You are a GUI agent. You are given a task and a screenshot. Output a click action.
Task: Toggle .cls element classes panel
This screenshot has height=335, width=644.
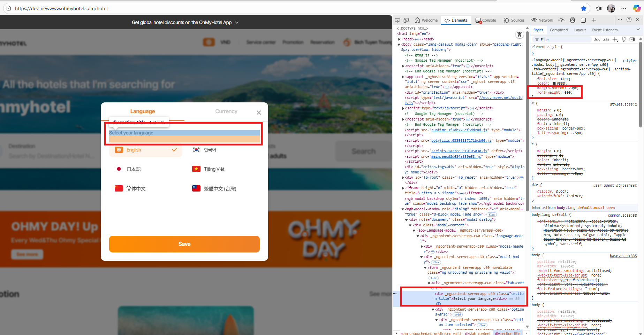tap(606, 39)
